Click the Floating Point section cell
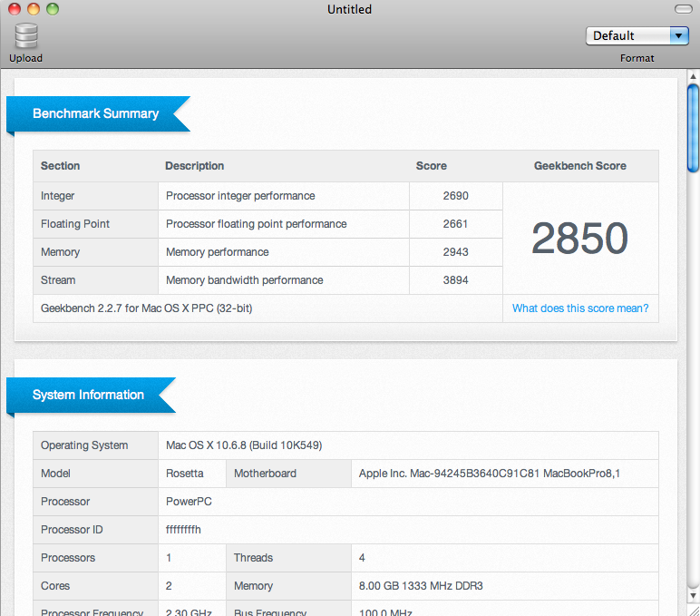This screenshot has height=616, width=700. (95, 224)
